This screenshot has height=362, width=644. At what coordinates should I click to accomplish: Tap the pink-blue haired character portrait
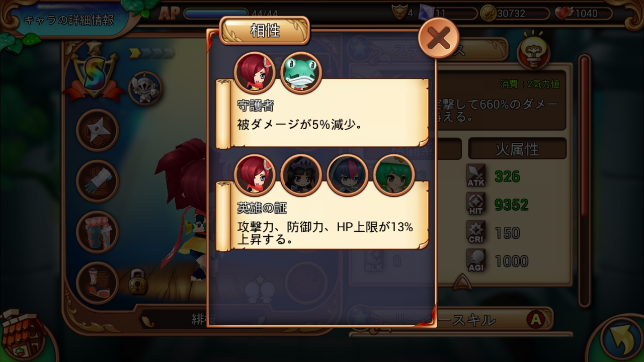coord(347,175)
